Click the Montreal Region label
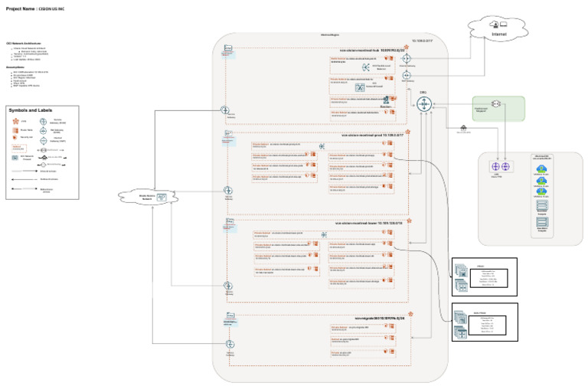Viewport: 588px width, 386px height. point(330,35)
